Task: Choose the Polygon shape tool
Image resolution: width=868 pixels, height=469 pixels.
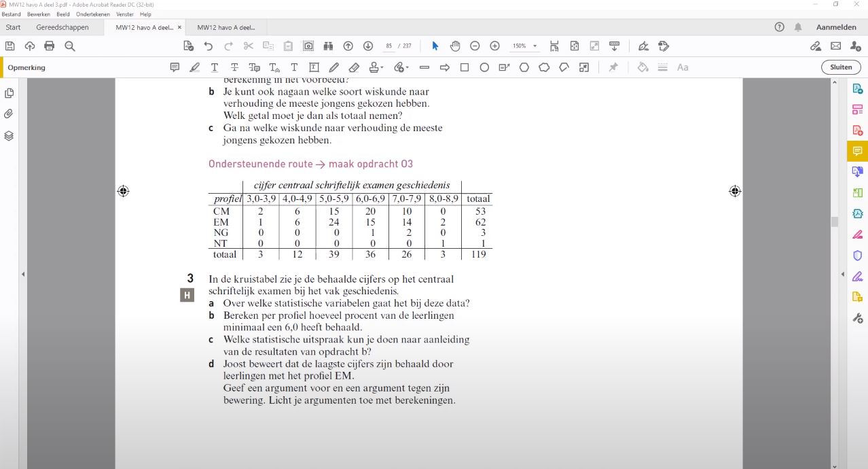Action: tap(524, 67)
